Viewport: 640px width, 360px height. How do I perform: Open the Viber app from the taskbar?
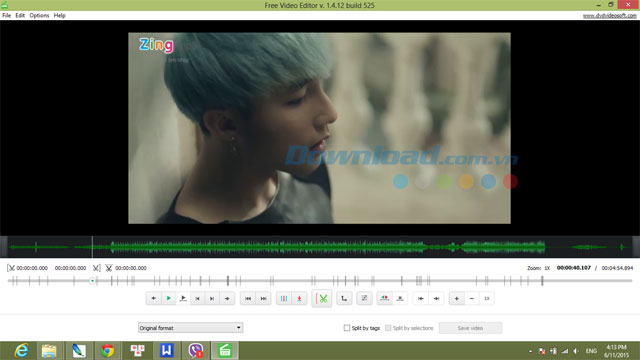(196, 351)
